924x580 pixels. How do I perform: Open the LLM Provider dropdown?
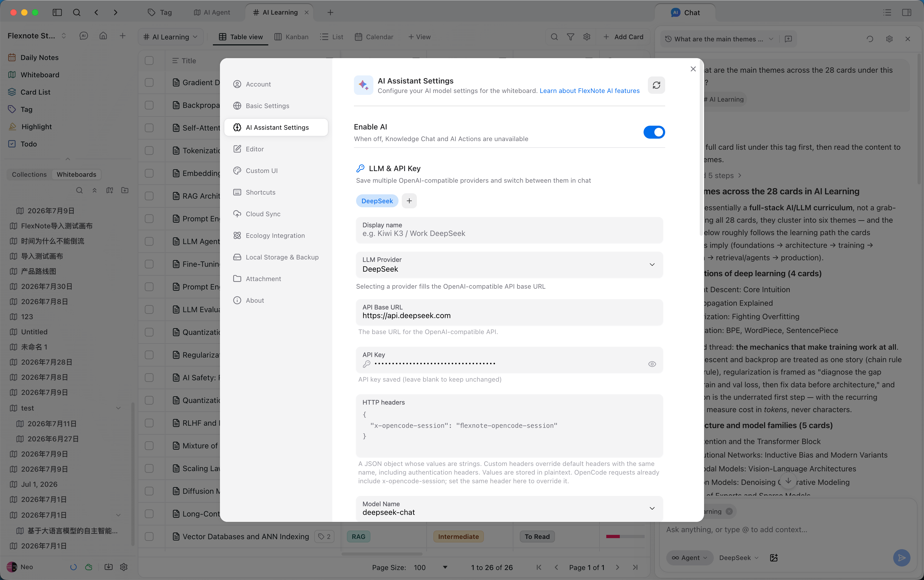click(x=509, y=265)
